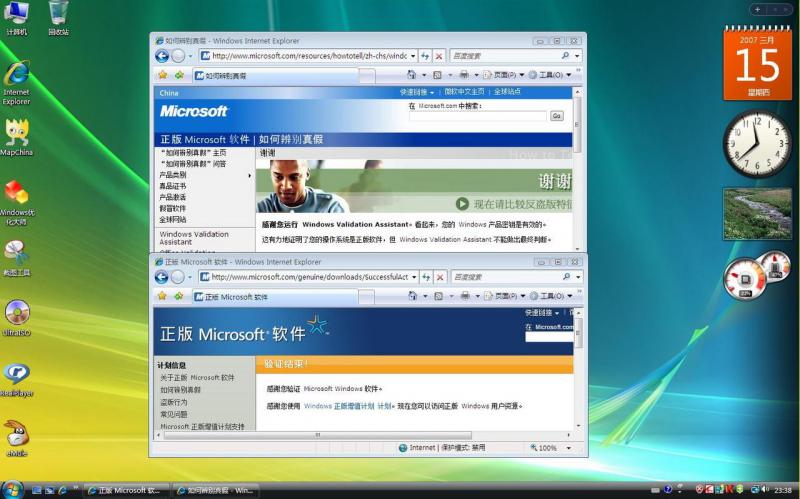Viewport: 800px width, 499px height.
Task: Open 工具(O) menu in lower IE window
Action: tap(551, 296)
